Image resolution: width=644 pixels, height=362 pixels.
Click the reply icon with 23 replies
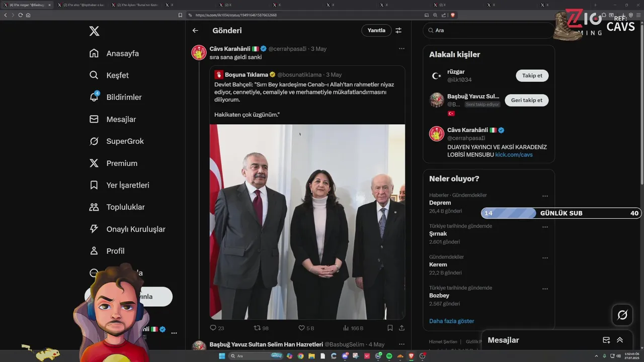click(213, 328)
